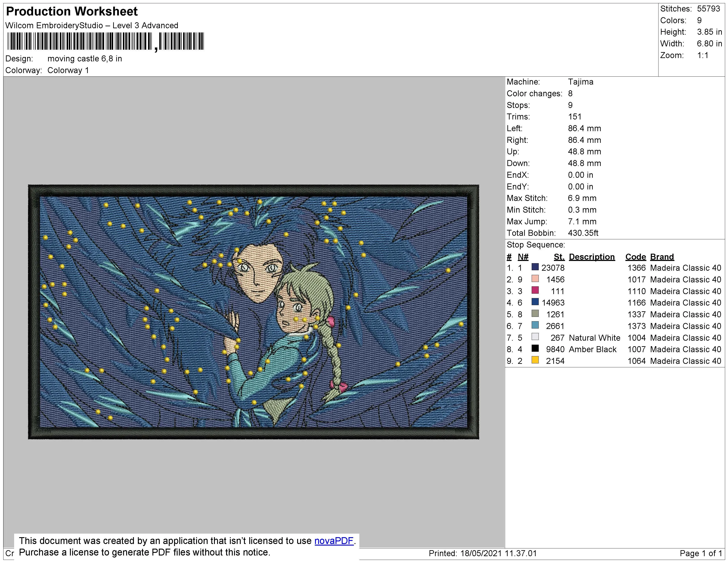Click 'Wilcom EmbroideryStudio – Level 3 Advanced' text

pyautogui.click(x=92, y=25)
